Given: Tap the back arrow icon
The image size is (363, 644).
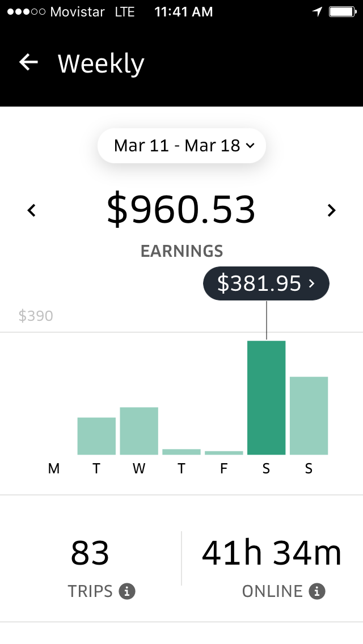Looking at the screenshot, I should (x=28, y=62).
